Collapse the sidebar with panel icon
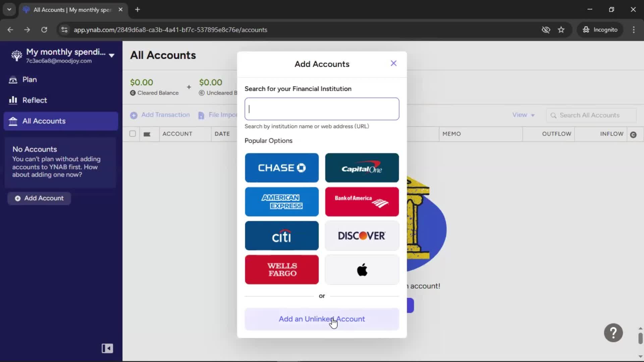Image resolution: width=644 pixels, height=362 pixels. click(x=107, y=348)
